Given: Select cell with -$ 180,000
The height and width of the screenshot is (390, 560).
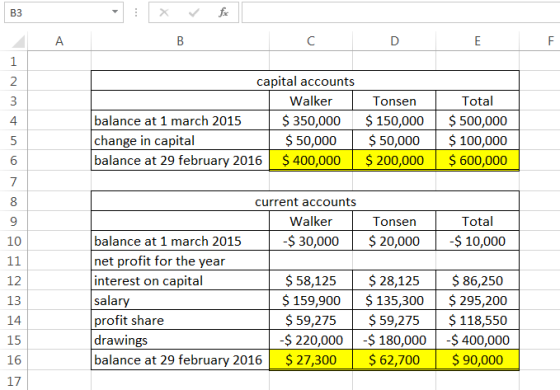Looking at the screenshot, I should 394,340.
